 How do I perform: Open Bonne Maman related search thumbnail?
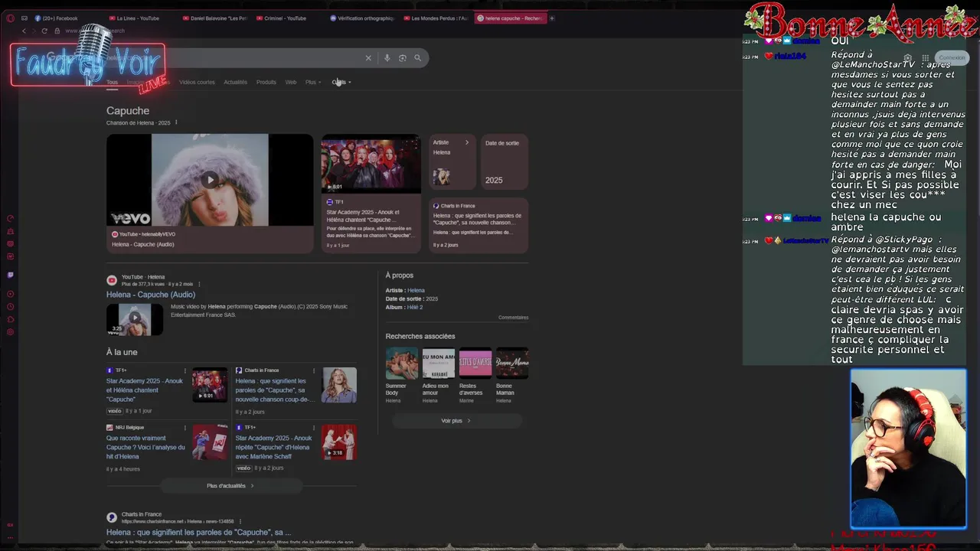pyautogui.click(x=512, y=363)
